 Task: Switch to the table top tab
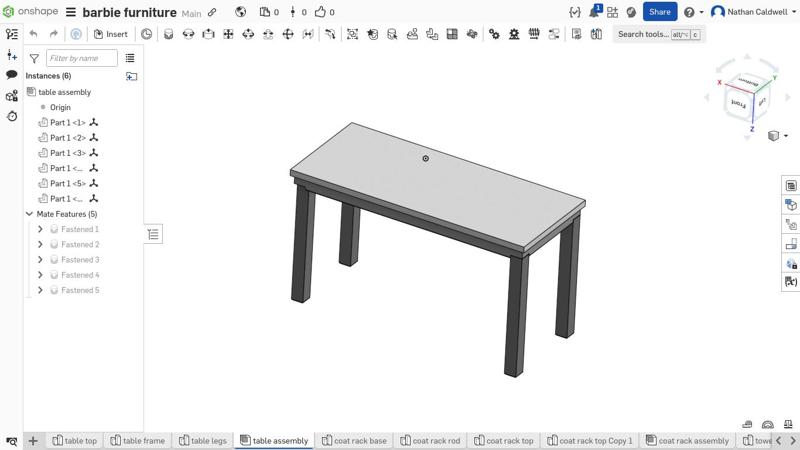74,440
